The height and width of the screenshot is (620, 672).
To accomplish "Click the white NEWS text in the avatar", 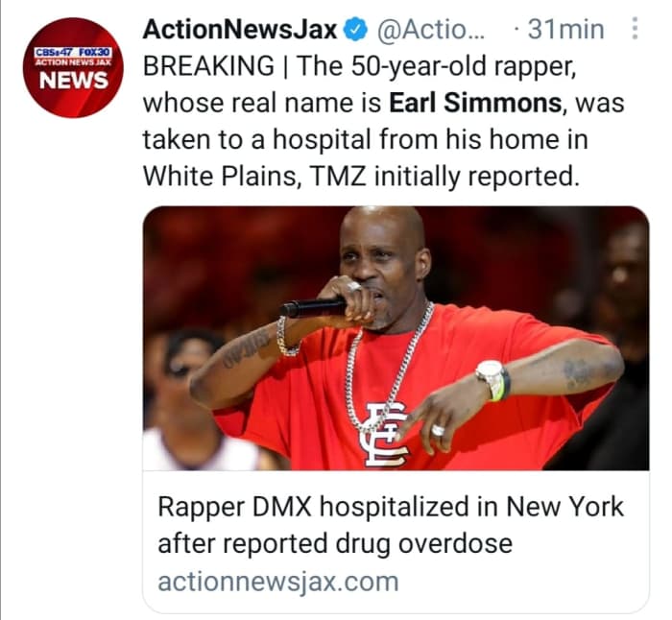I will pos(73,81).
